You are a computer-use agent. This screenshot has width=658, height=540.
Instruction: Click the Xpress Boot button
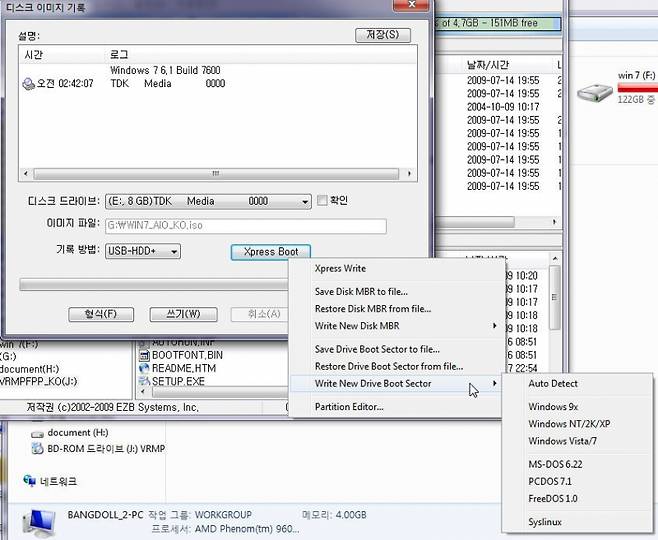[x=270, y=252]
